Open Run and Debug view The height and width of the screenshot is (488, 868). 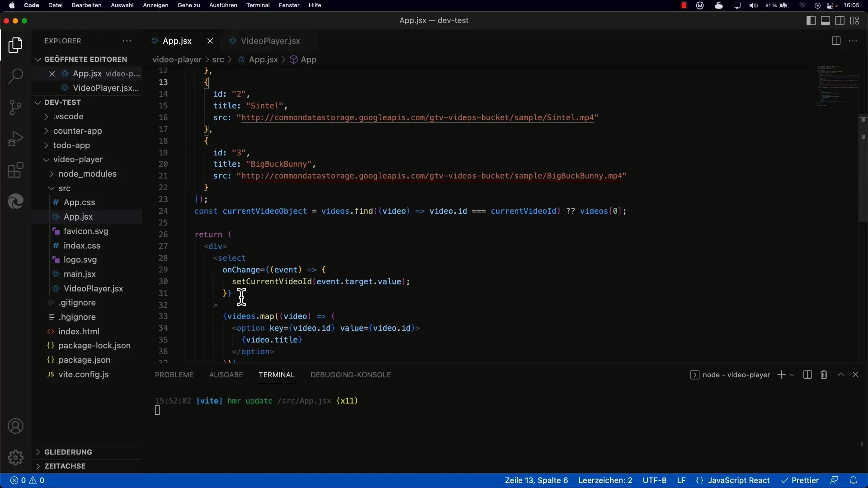tap(15, 139)
